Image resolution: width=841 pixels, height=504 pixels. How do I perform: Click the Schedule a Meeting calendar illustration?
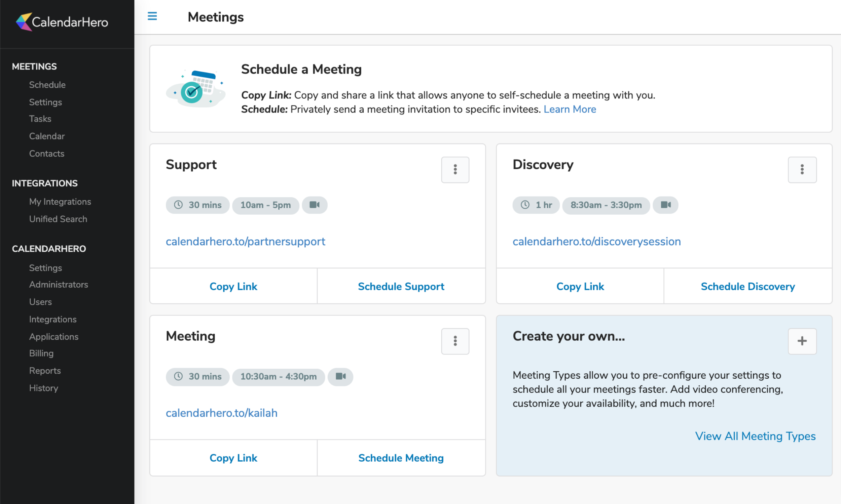point(195,89)
